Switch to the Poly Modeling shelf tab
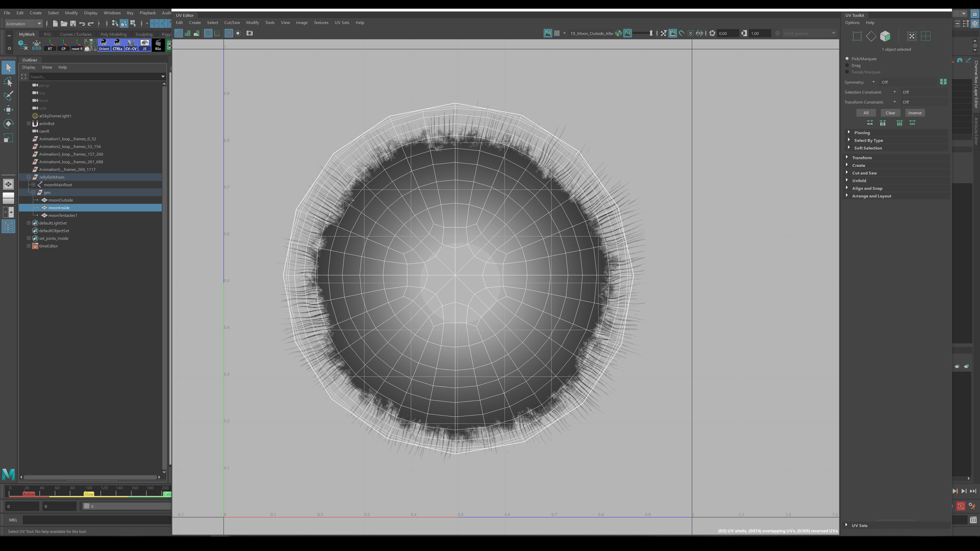This screenshot has height=551, width=980. (x=113, y=34)
